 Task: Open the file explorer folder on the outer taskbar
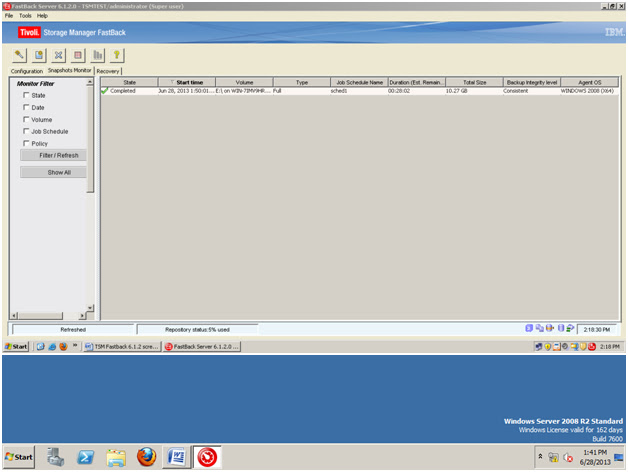(116, 457)
